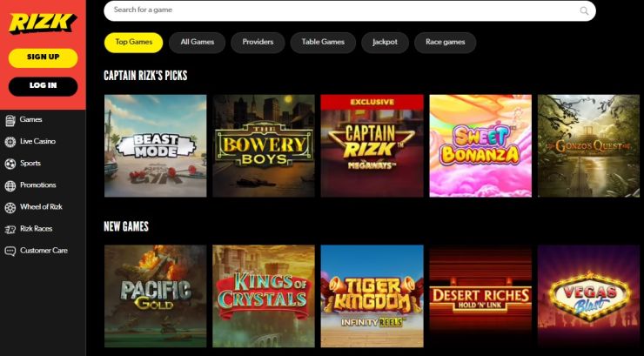Click the yellow SIGN UP button
This screenshot has height=356, width=644.
tap(44, 57)
